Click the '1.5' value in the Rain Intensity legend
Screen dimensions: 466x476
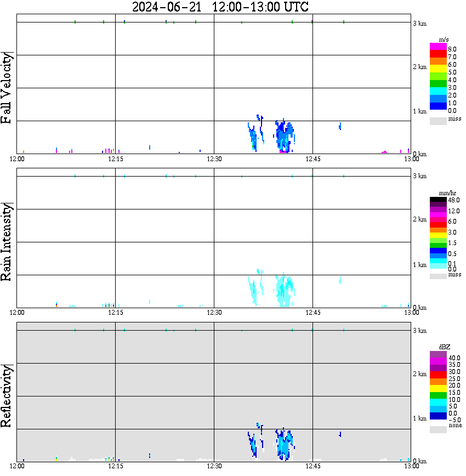[452, 242]
